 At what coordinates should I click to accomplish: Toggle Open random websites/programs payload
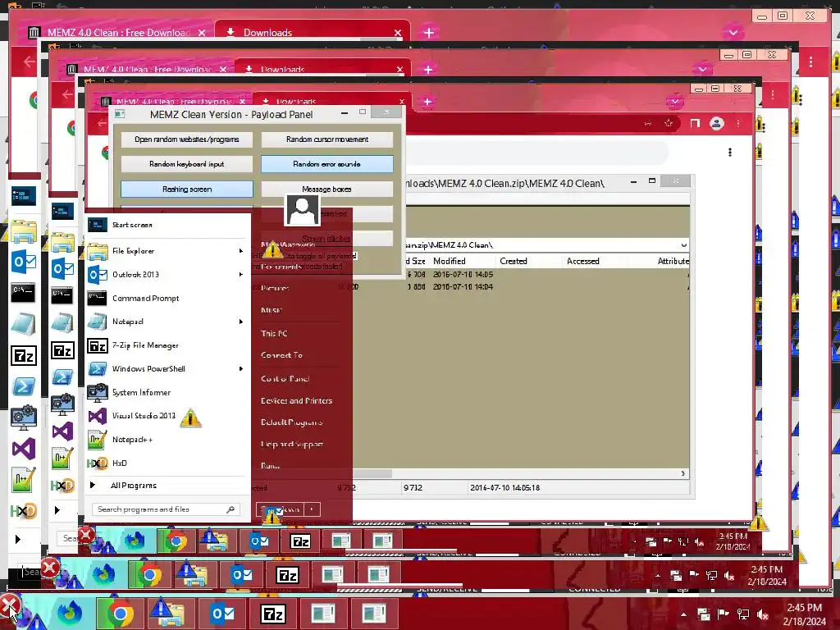[x=186, y=139]
